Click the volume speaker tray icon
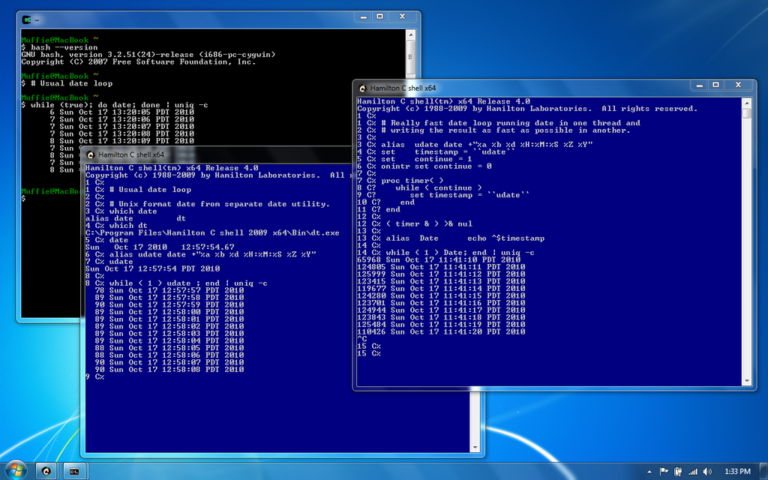768x480 pixels. click(707, 472)
